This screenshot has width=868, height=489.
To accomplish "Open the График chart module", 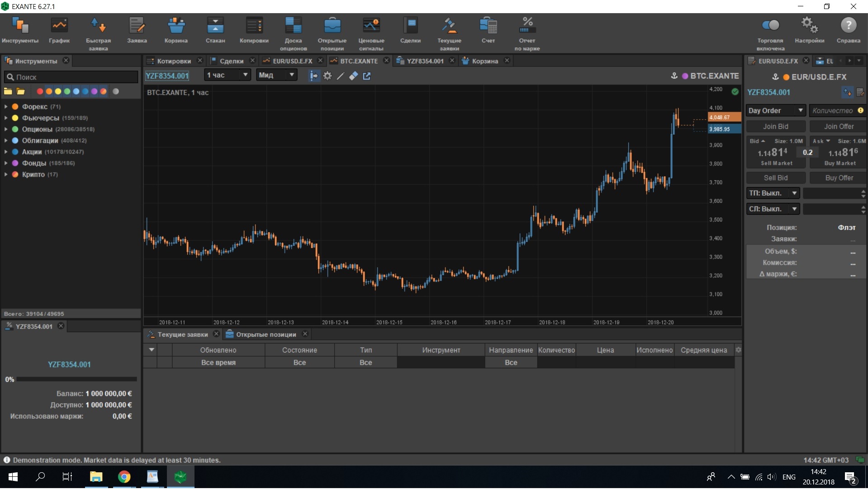I will click(59, 31).
